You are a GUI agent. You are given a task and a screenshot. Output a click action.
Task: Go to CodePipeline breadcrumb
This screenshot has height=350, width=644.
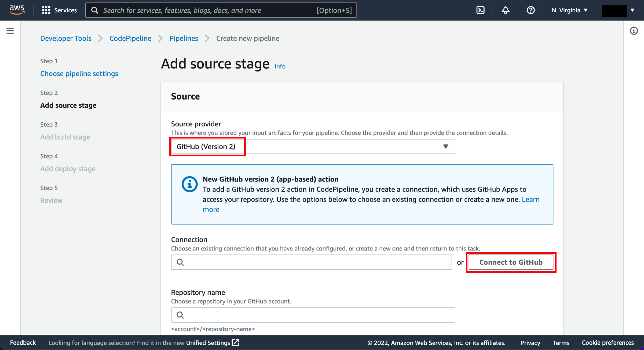click(130, 38)
